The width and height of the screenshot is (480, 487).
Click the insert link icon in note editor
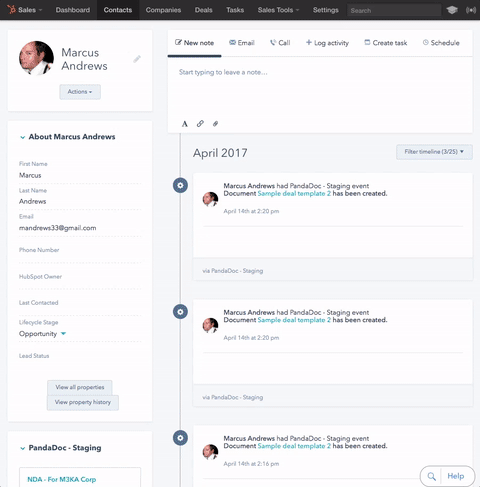[200, 124]
